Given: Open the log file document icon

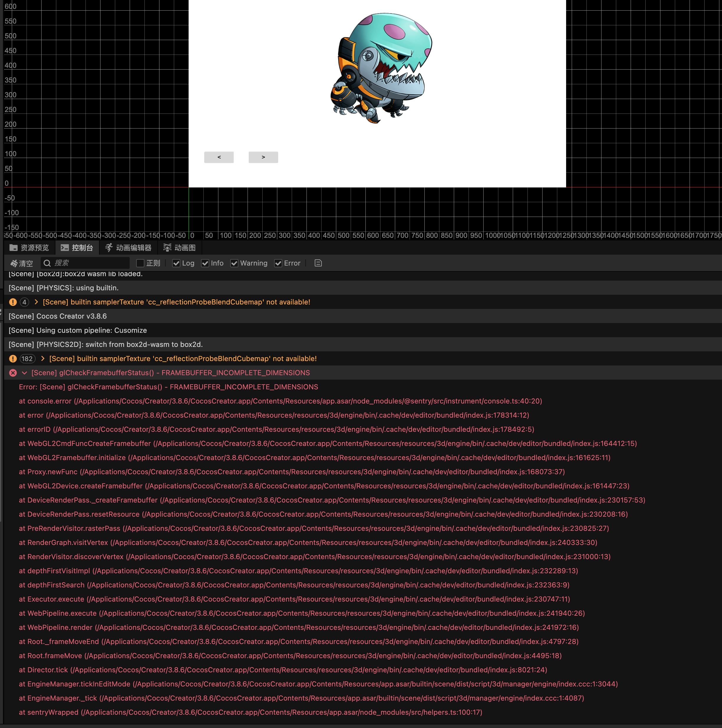Looking at the screenshot, I should (318, 263).
